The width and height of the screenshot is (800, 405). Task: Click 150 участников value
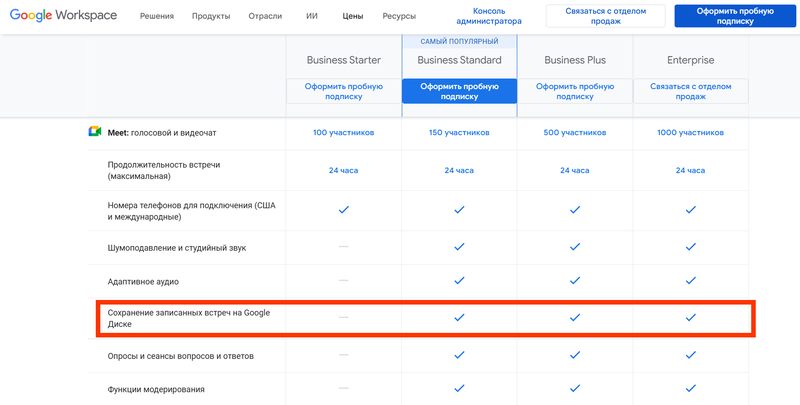click(459, 133)
